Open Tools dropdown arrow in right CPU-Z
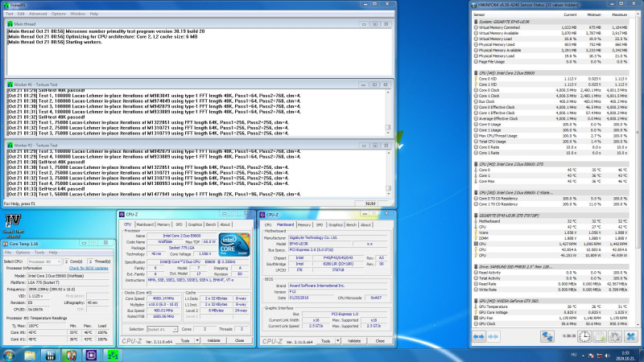 338,341
